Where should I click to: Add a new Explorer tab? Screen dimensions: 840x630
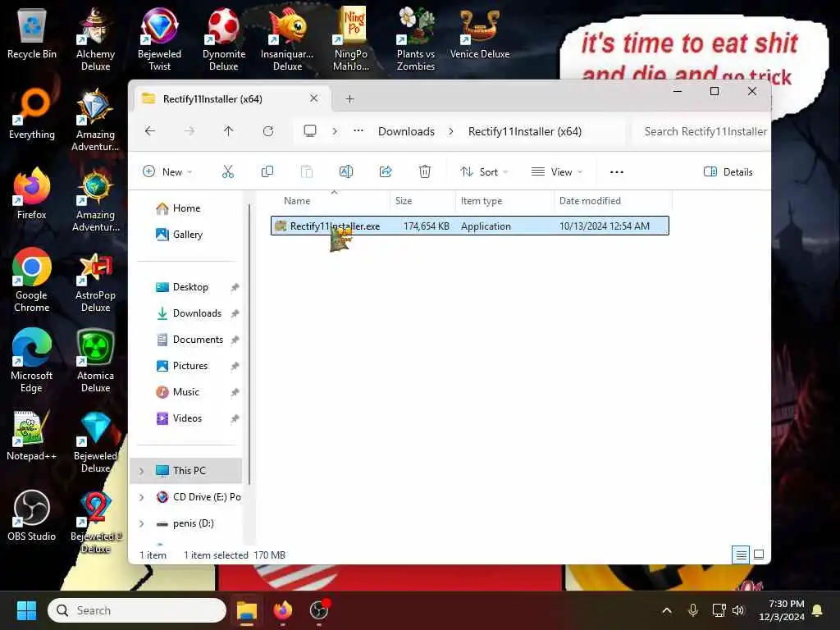[x=349, y=98]
